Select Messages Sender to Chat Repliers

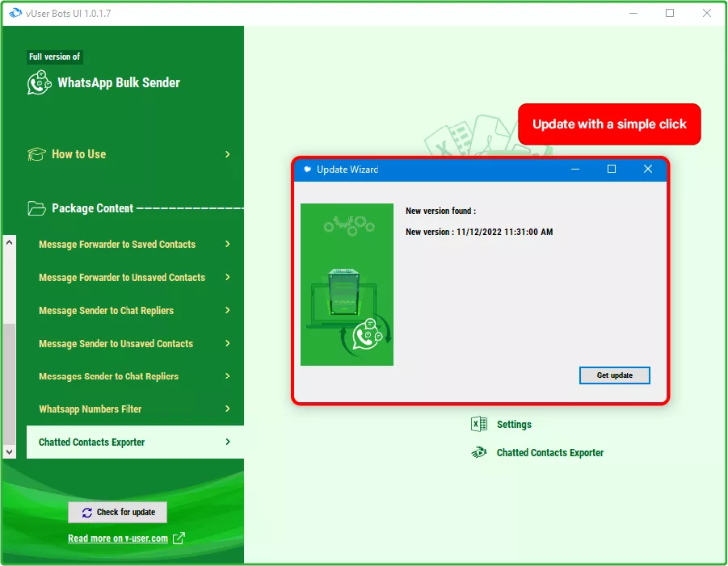[x=108, y=376]
